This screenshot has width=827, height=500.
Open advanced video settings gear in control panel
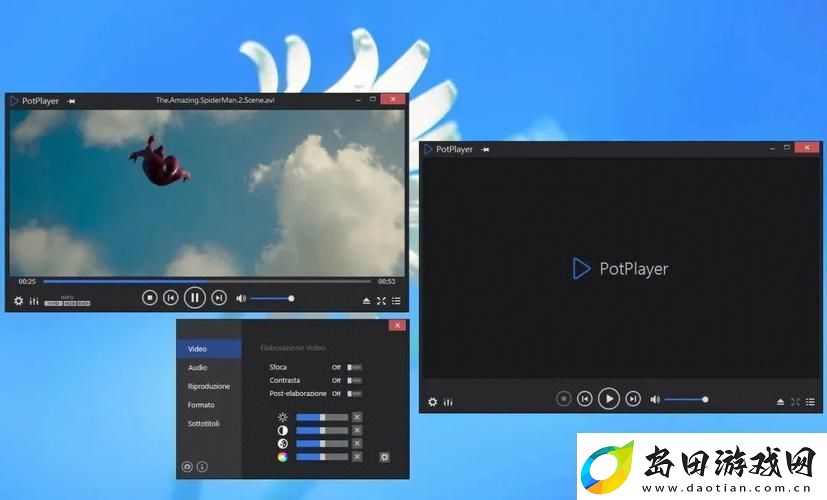(x=384, y=457)
